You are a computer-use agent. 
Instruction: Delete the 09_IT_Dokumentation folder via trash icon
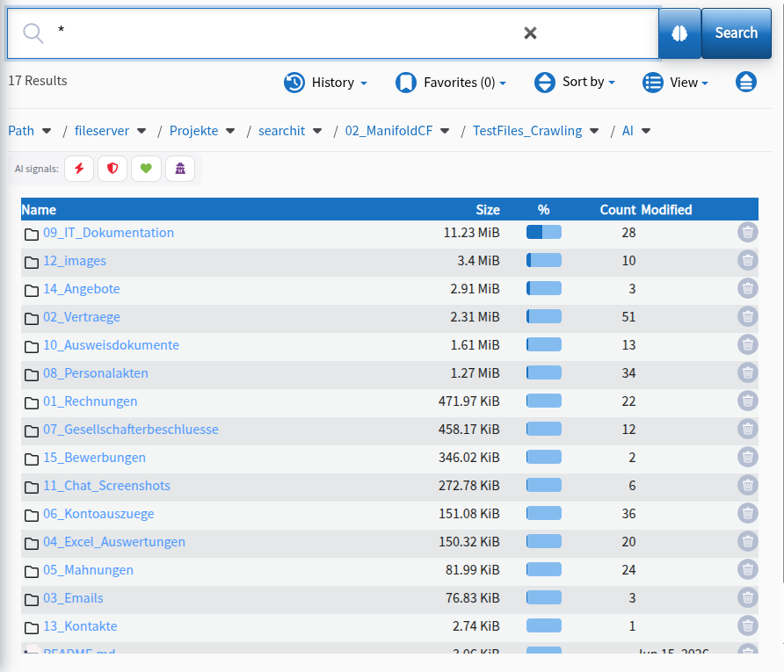coord(747,232)
